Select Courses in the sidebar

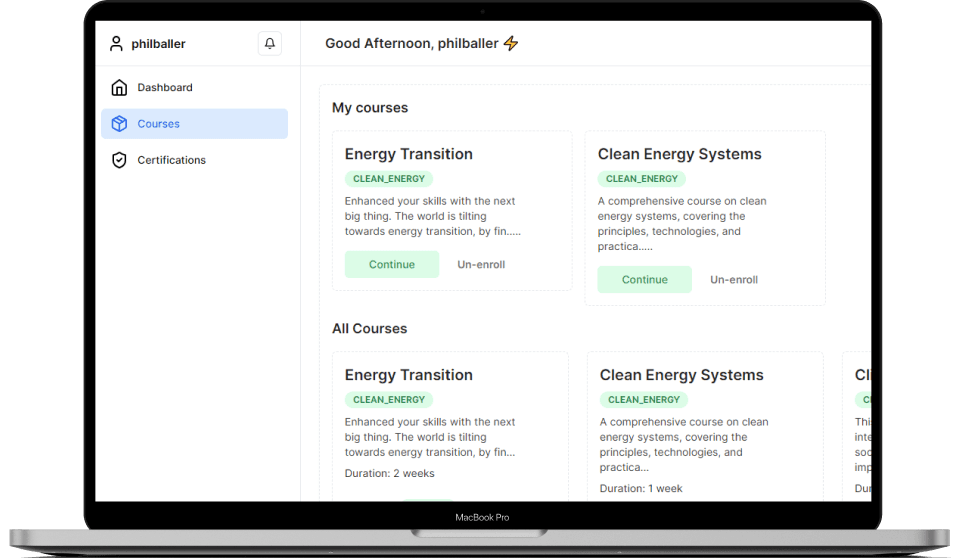click(x=194, y=123)
